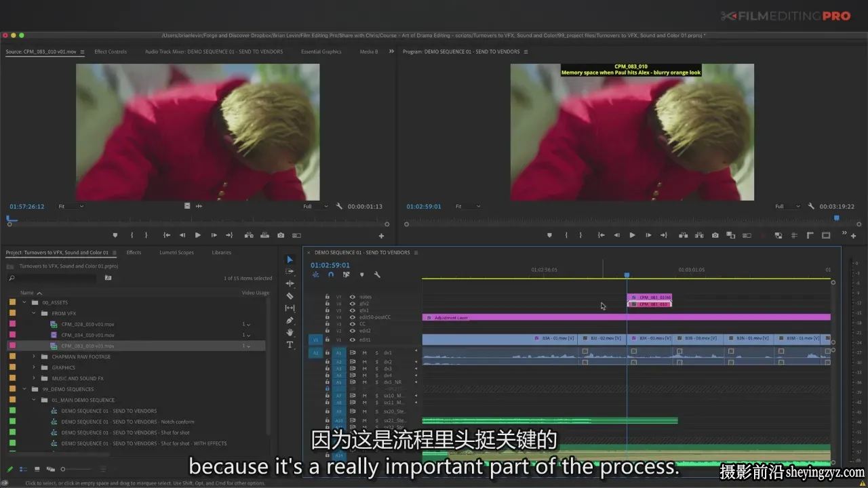
Task: Export frame from Source monitor
Action: (281, 235)
